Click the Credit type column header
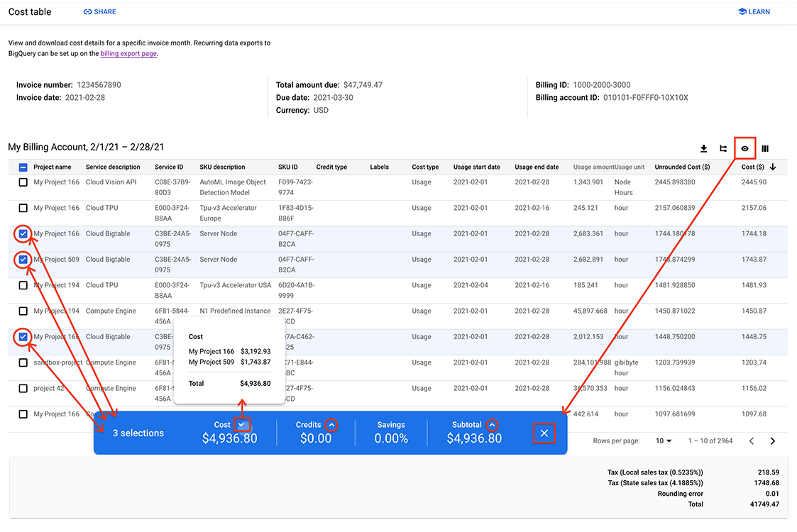The width and height of the screenshot is (797, 532). coord(331,167)
